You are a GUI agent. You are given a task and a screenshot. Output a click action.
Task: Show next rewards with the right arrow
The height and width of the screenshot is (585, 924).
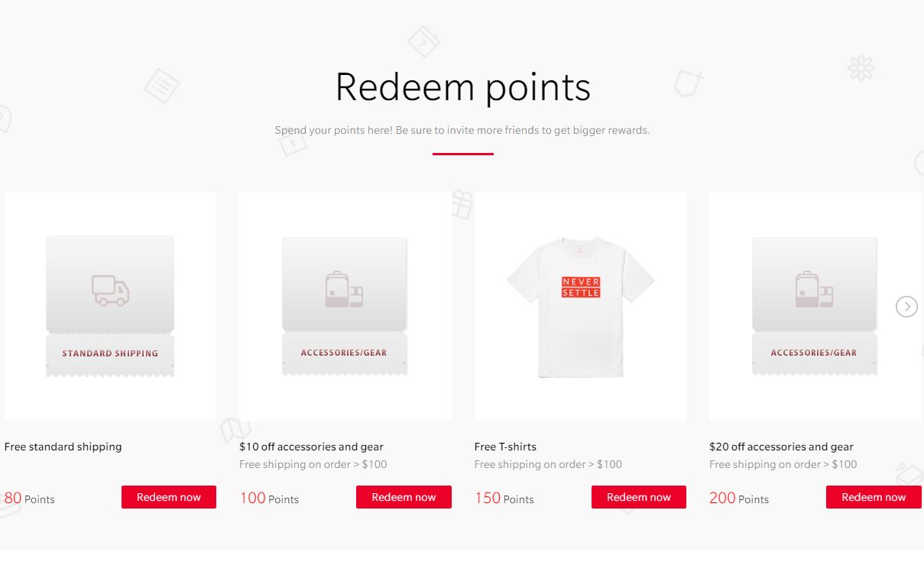(x=906, y=307)
